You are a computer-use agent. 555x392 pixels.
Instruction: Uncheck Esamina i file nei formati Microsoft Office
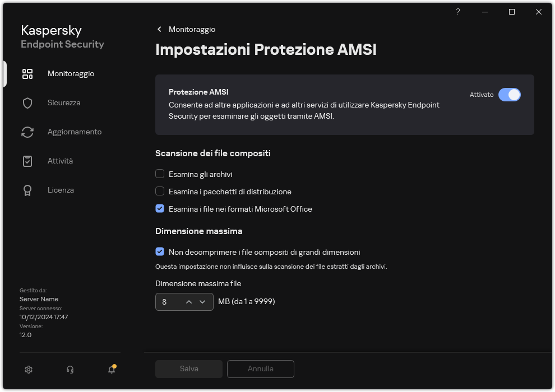159,209
